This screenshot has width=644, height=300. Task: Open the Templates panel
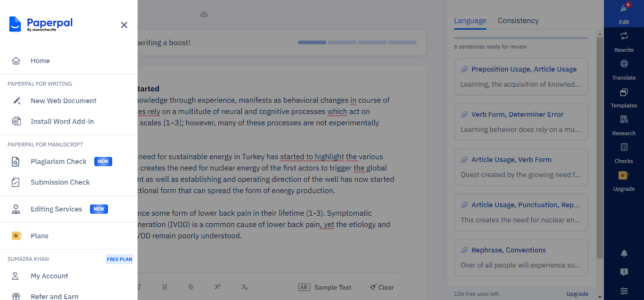click(624, 92)
